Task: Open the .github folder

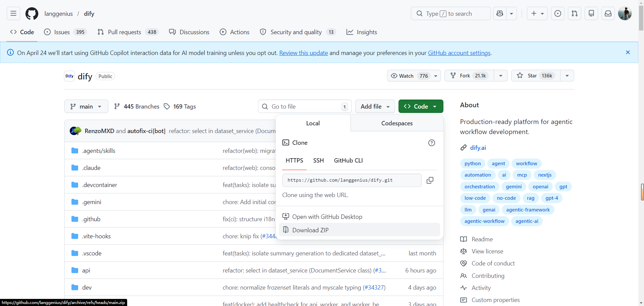Action: point(91,219)
